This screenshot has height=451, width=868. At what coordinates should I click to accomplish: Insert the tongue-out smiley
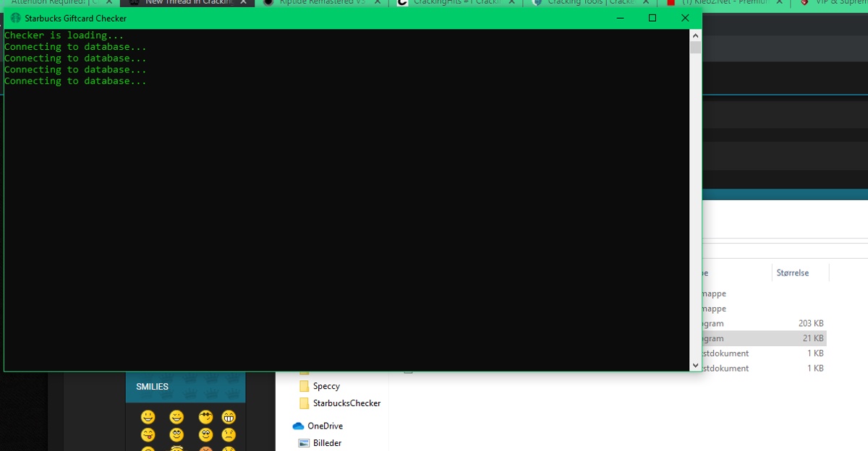pos(148,435)
